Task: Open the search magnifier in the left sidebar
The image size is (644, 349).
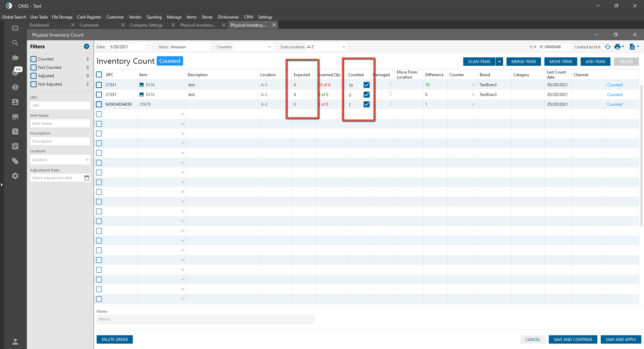Action: coord(15,43)
